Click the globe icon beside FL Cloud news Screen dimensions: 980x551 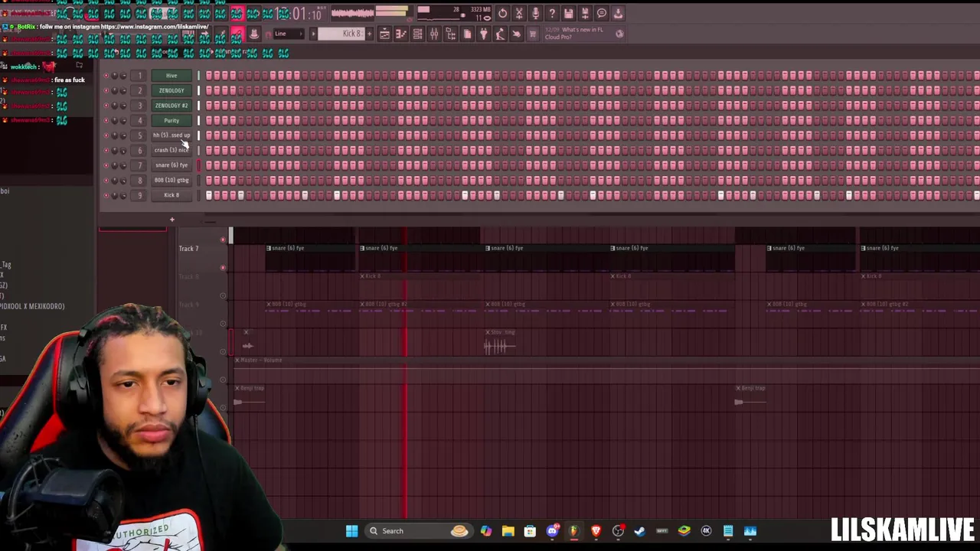(x=619, y=34)
